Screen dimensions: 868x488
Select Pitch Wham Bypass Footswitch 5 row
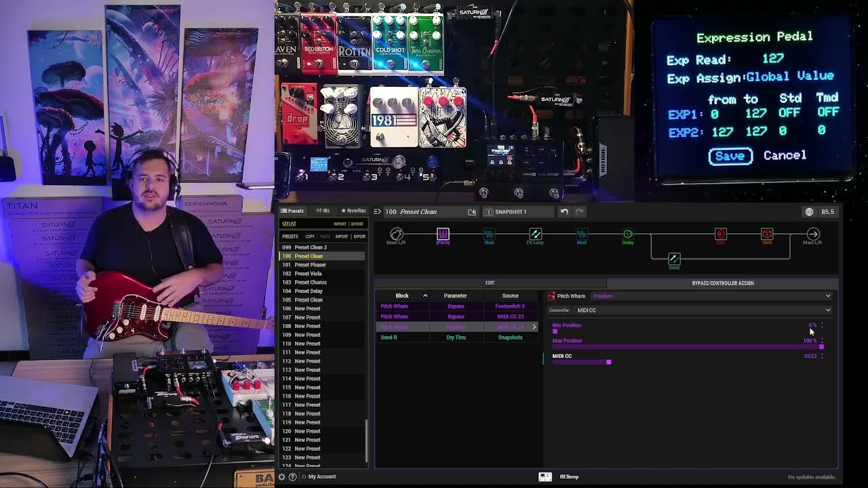458,306
